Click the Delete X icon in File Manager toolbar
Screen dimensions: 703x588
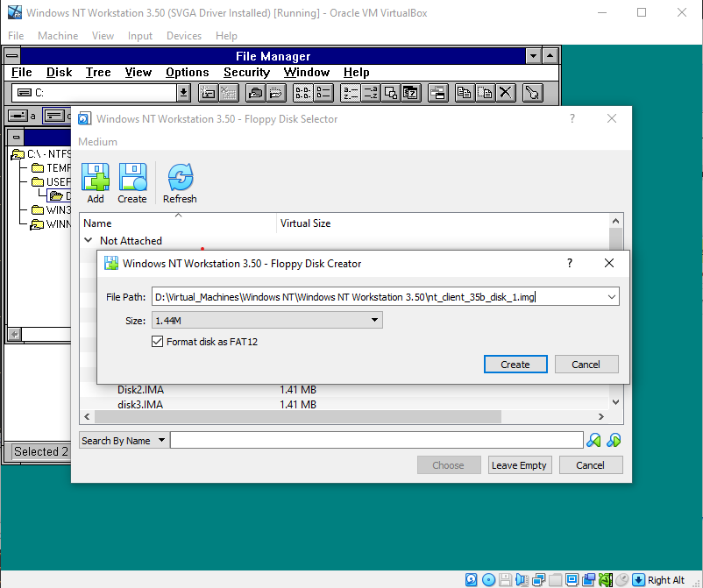point(505,93)
